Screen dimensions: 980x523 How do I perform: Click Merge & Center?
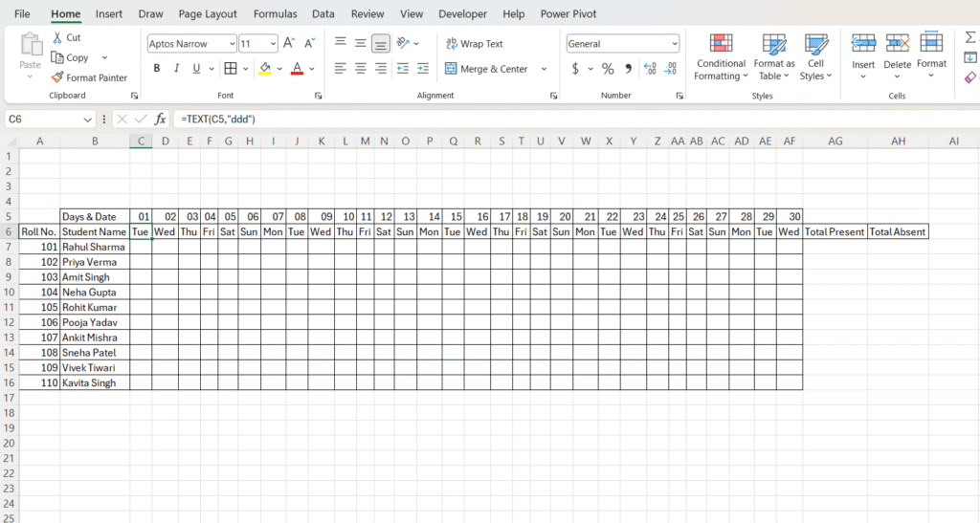[x=486, y=69]
